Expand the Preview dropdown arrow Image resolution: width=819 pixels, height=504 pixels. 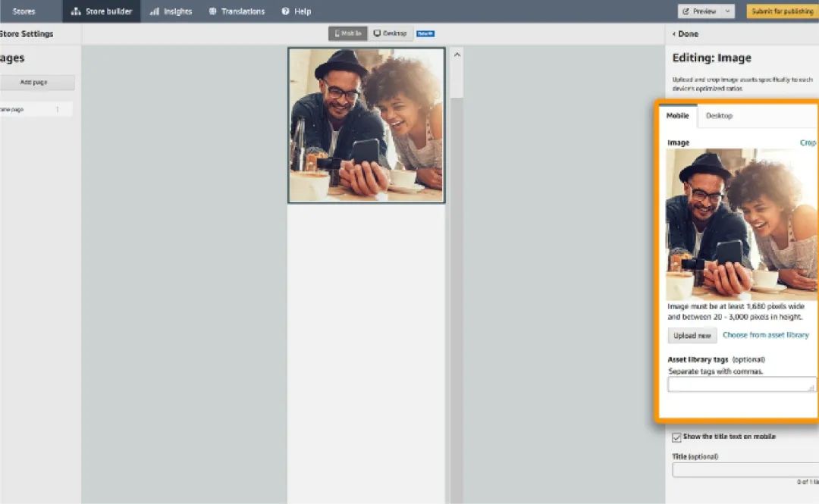coord(728,11)
